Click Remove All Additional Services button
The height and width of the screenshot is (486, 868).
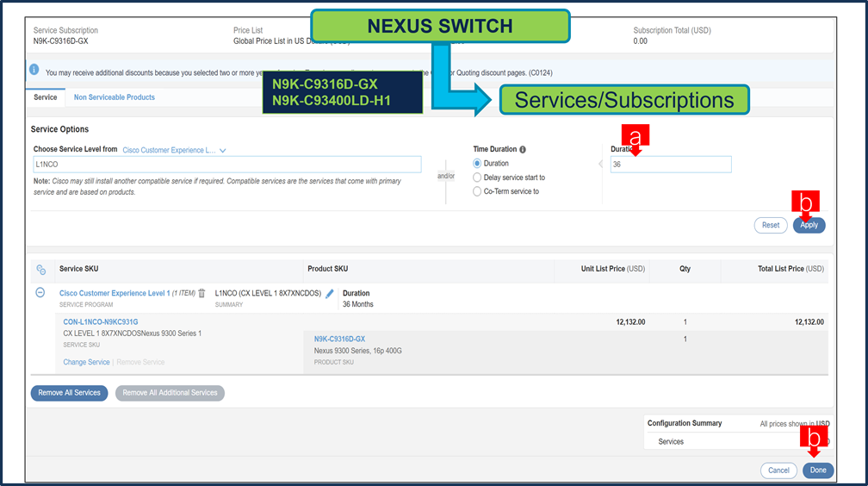[170, 393]
